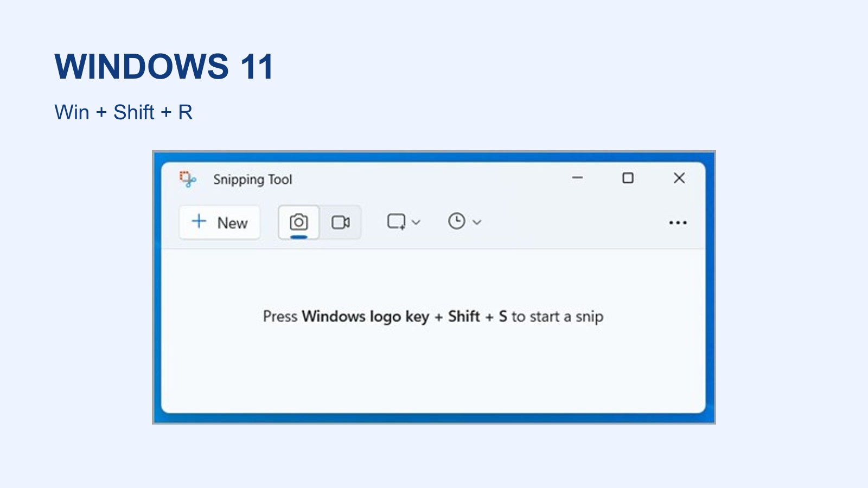868x488 pixels.
Task: Click the 'Win + Shift + R' text
Action: point(124,112)
